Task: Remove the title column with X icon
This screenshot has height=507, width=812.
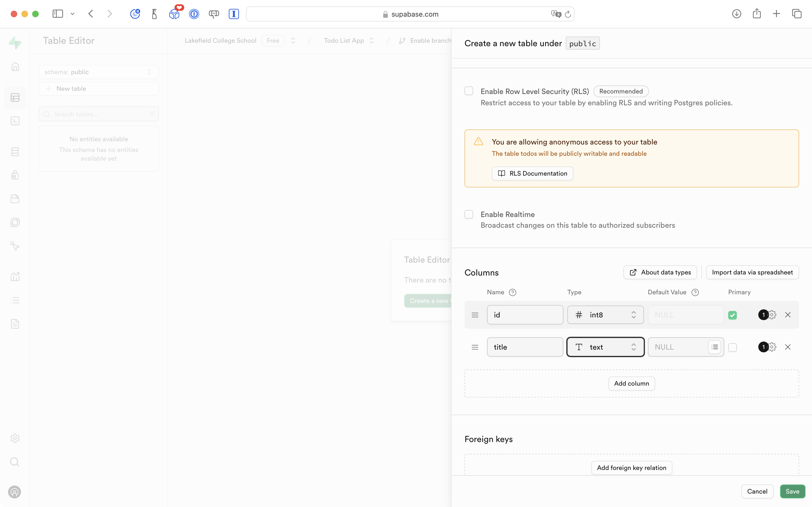Action: [788, 347]
